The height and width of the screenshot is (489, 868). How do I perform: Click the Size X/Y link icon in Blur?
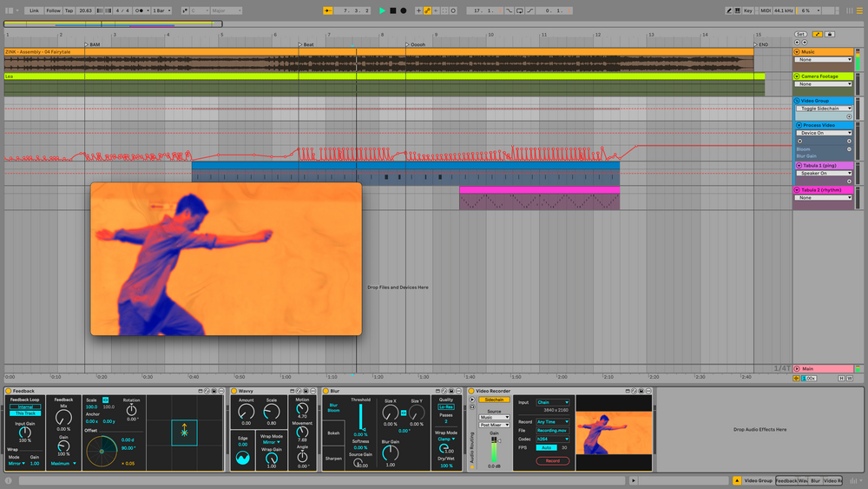tap(403, 412)
